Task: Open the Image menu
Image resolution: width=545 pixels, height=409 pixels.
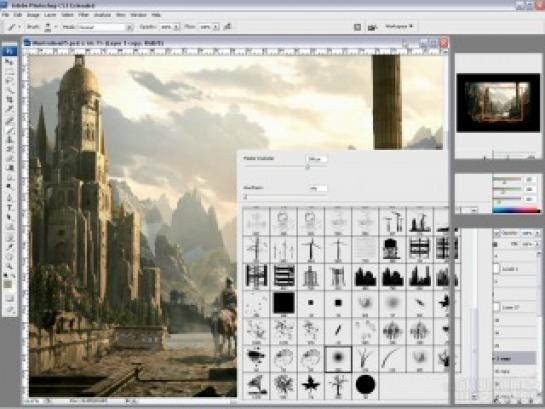Action: click(33, 15)
